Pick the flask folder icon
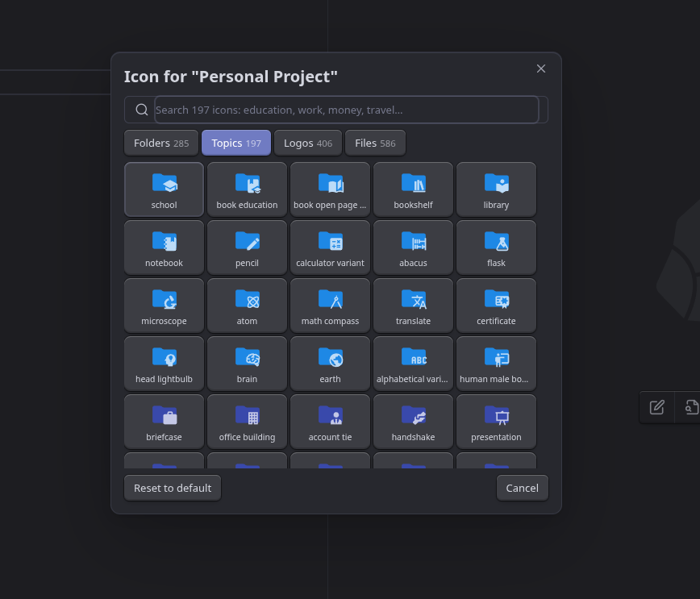The height and width of the screenshot is (599, 700). point(496,248)
